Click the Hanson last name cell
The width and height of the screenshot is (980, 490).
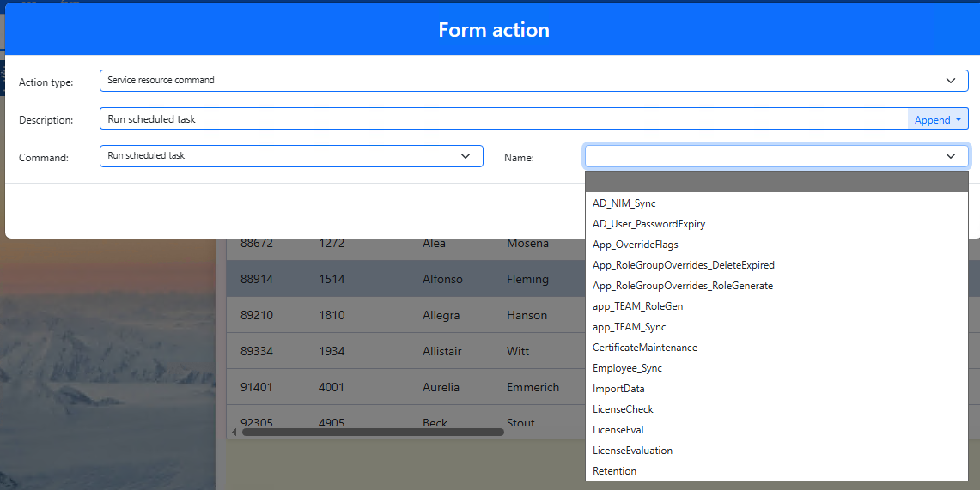coord(527,315)
